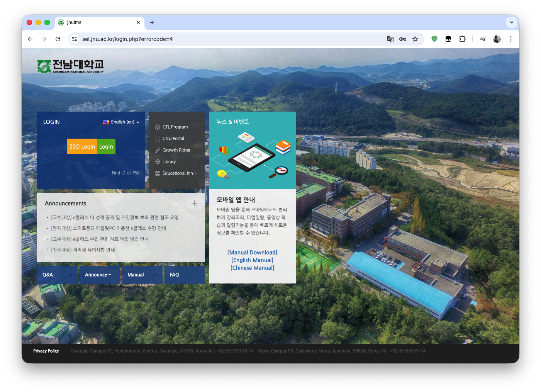541x392 pixels.
Task: Open the browser Extensions puzzle icon
Action: [462, 39]
